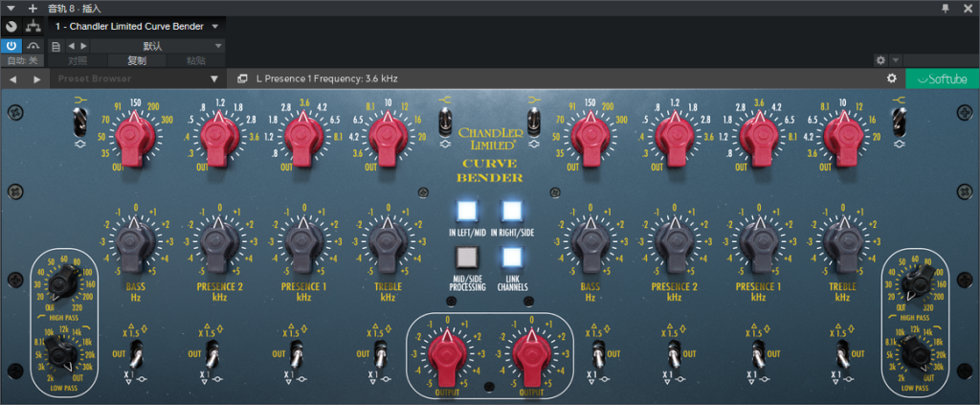Click the Compare (对照) button
The width and height of the screenshot is (980, 405).
pyautogui.click(x=78, y=60)
